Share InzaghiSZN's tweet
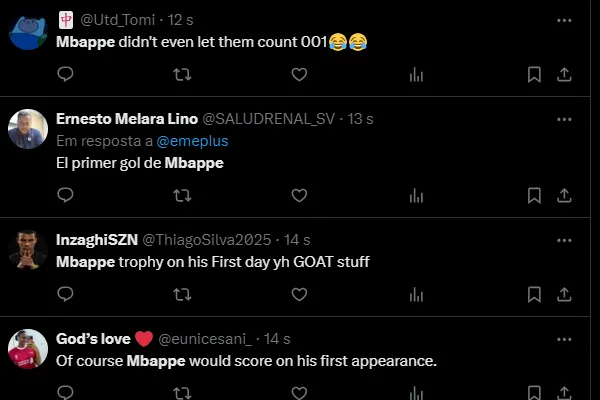 pos(563,294)
